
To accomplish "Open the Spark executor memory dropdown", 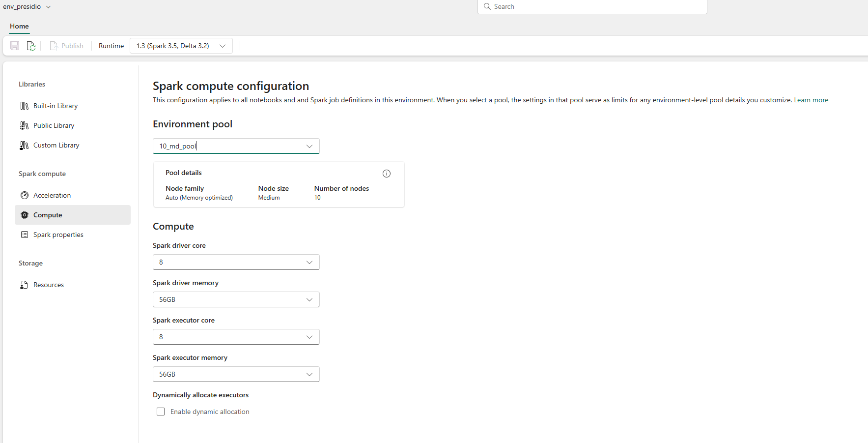I will click(236, 374).
